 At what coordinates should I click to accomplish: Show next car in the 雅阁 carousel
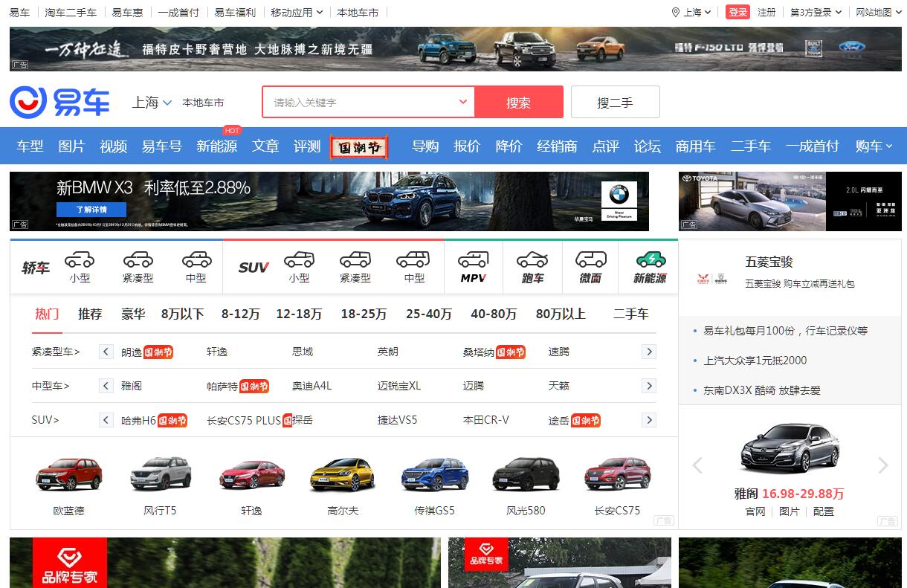(882, 465)
